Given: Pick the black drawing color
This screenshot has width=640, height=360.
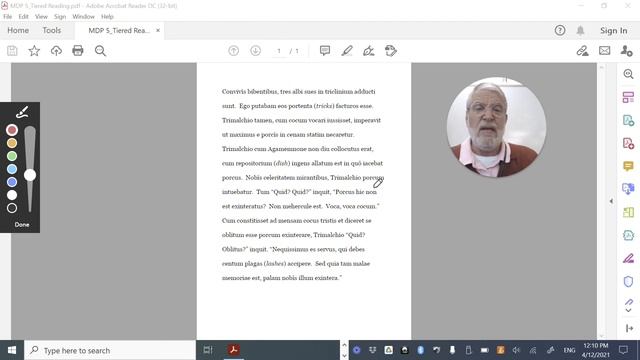Looking at the screenshot, I should coord(12,208).
